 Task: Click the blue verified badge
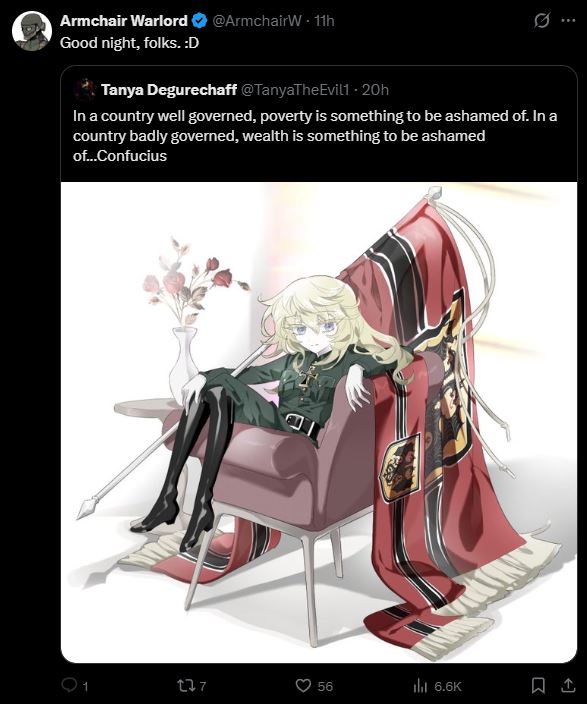[x=199, y=21]
